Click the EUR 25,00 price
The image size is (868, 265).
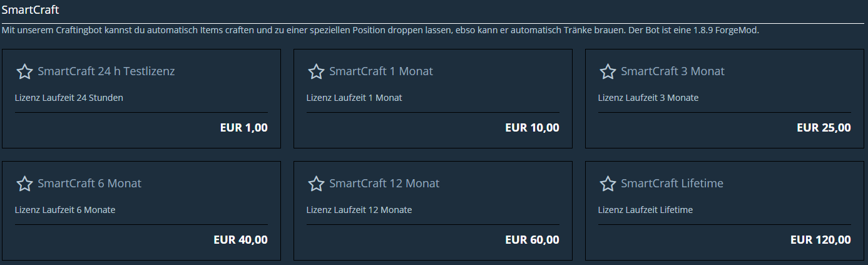[x=824, y=128]
